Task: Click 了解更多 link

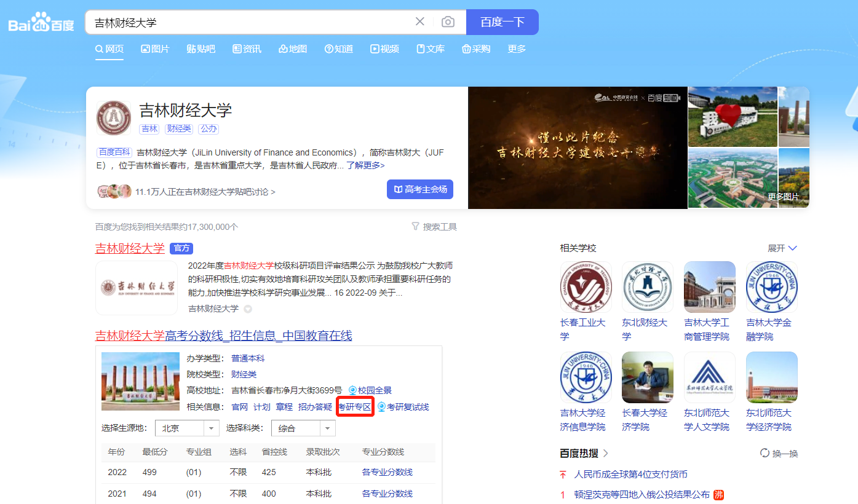Action: tap(365, 165)
